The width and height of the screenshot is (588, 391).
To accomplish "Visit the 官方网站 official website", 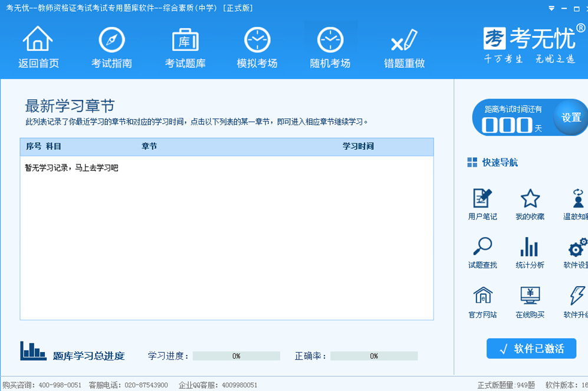I will 482,295.
